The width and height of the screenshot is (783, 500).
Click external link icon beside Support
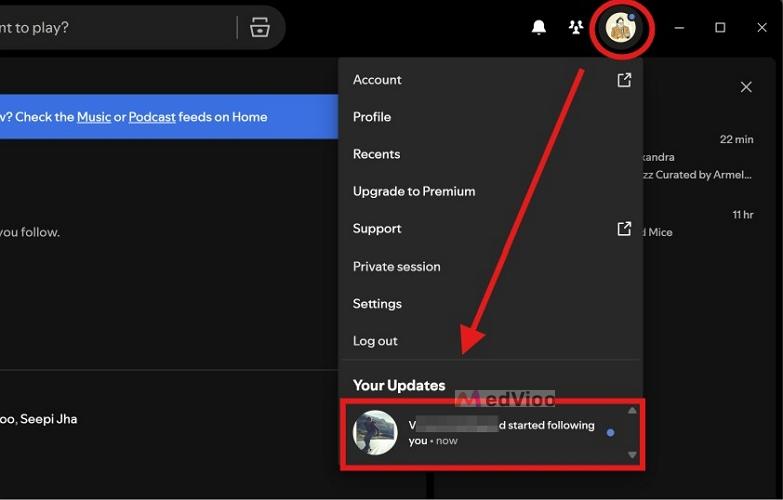tap(624, 229)
